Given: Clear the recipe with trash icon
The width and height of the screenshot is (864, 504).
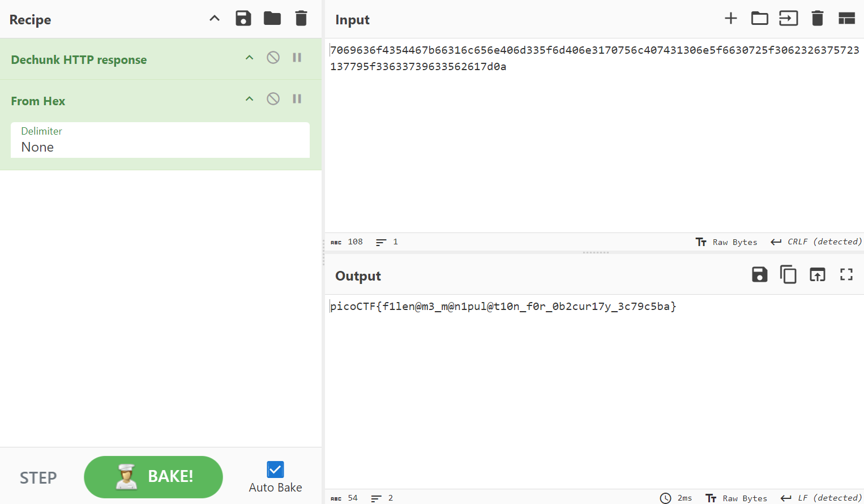Looking at the screenshot, I should (301, 19).
